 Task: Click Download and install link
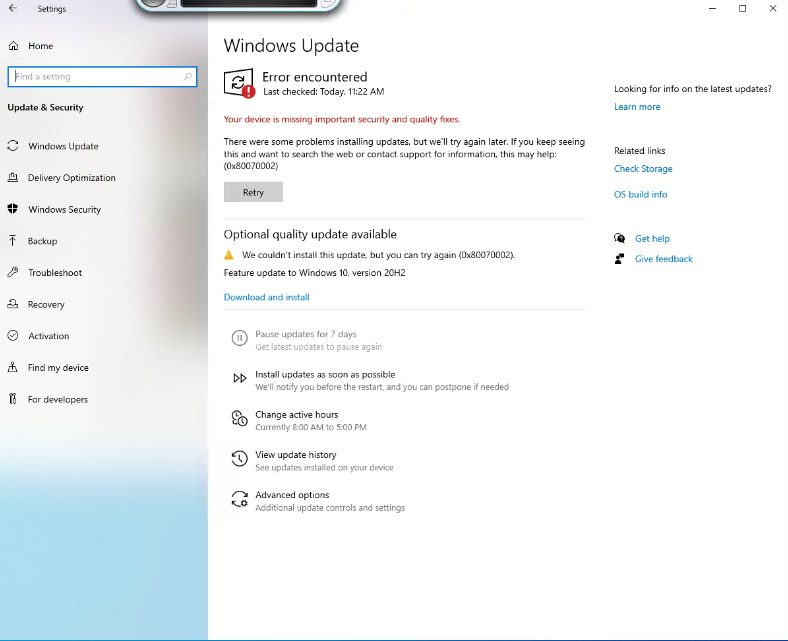click(266, 297)
